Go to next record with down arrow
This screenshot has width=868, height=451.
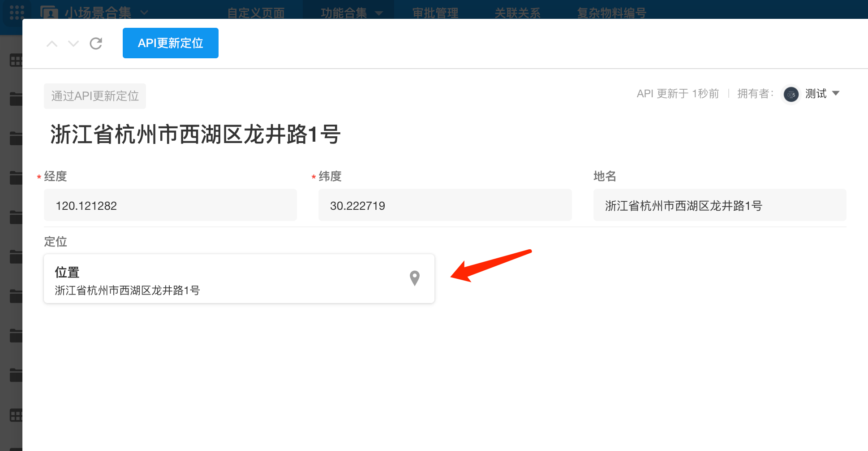(73, 43)
